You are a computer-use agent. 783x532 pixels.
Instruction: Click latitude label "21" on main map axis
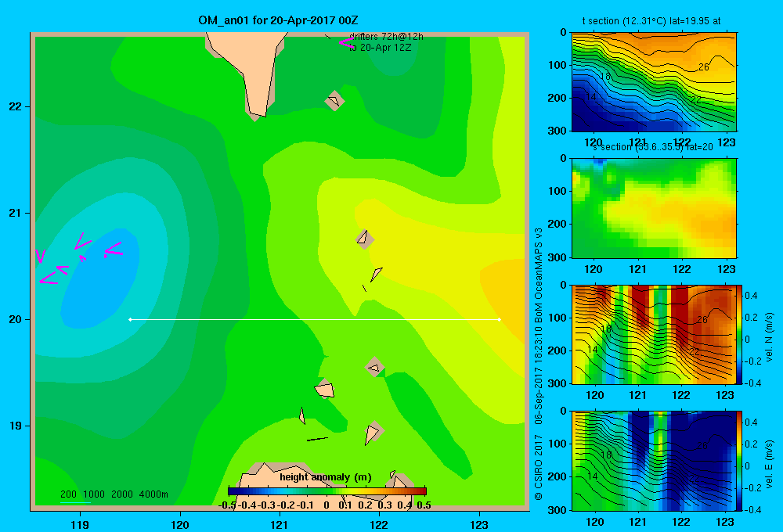16,213
